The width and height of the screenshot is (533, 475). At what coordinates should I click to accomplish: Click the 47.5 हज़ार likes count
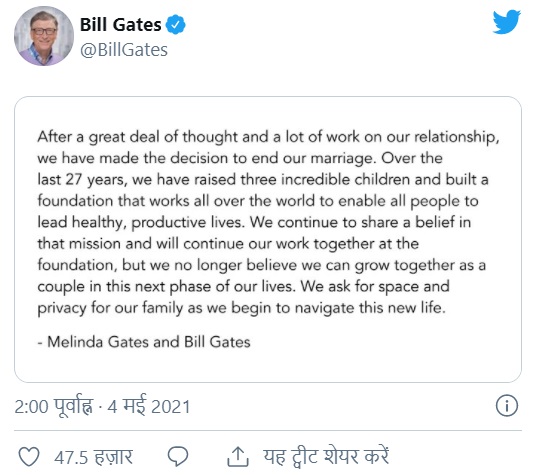point(93,457)
